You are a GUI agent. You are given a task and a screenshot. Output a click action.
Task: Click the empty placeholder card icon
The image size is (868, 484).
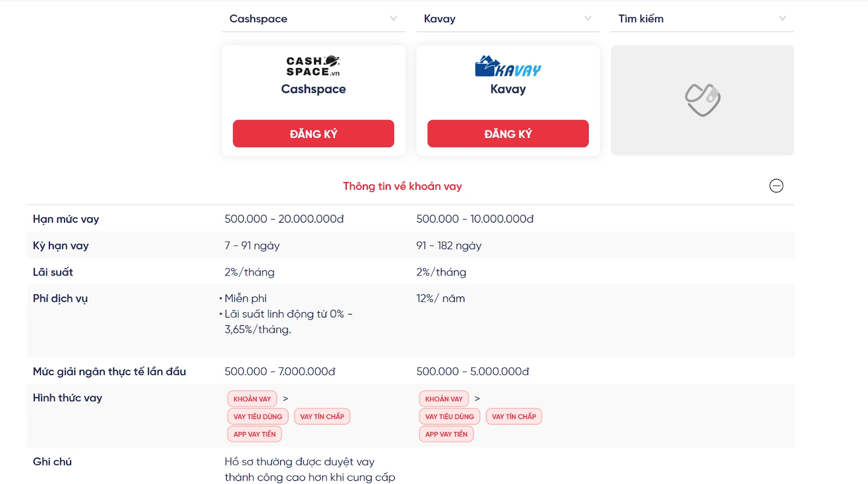click(x=703, y=100)
